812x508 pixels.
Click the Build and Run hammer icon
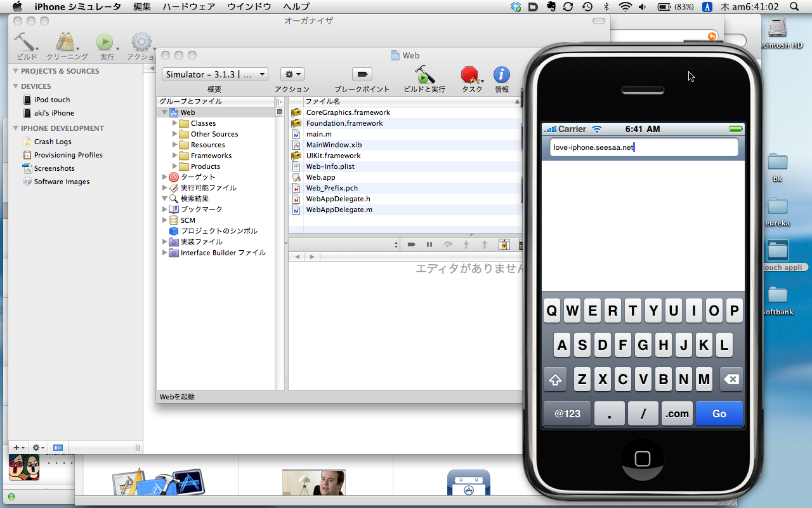(x=424, y=74)
